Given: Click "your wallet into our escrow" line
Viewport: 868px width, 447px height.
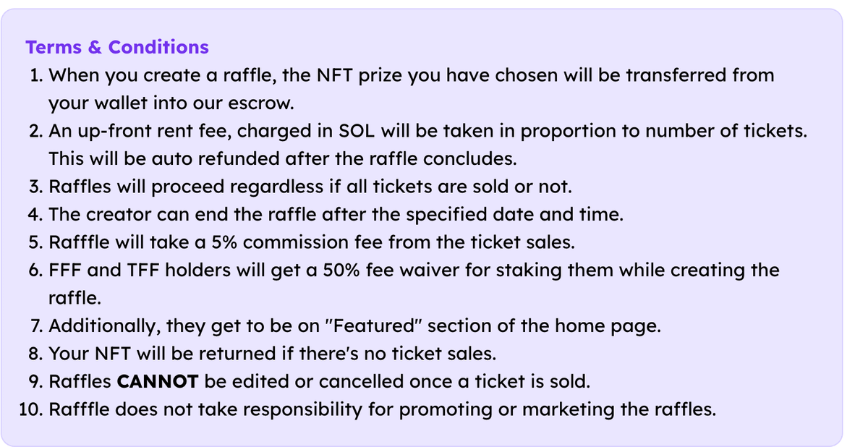Looking at the screenshot, I should pos(171,103).
